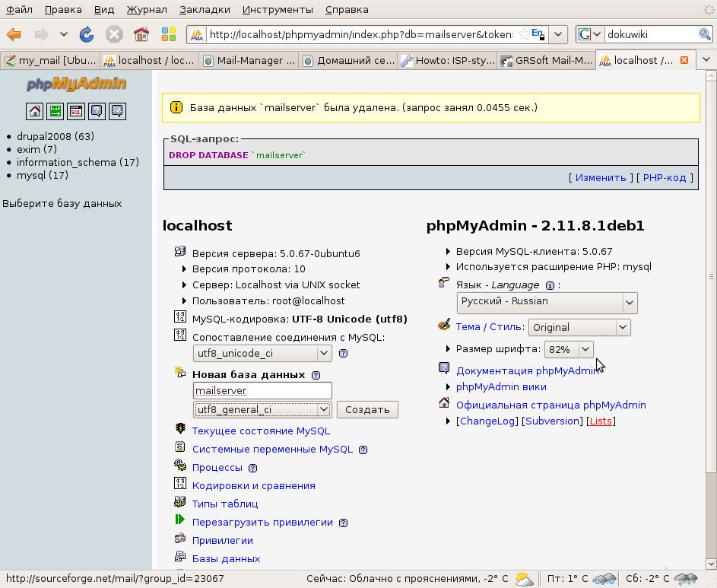The height and width of the screenshot is (588, 717).
Task: Open the Привилегии link
Action: 223,540
